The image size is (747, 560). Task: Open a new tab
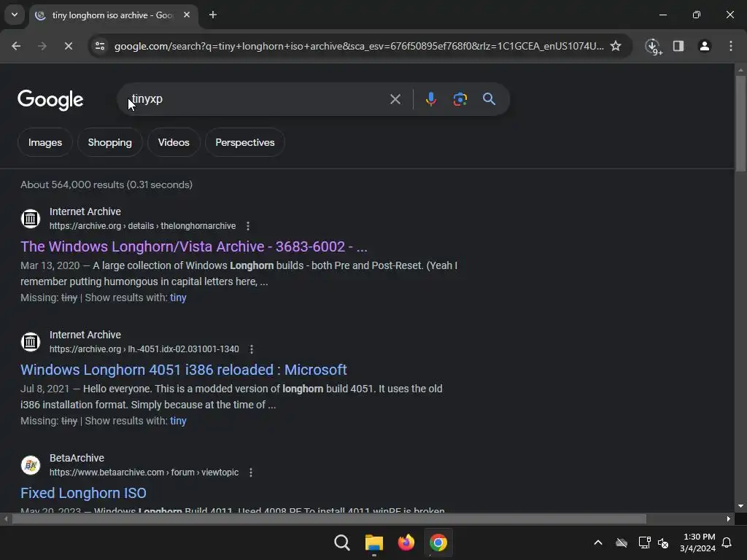pyautogui.click(x=213, y=15)
